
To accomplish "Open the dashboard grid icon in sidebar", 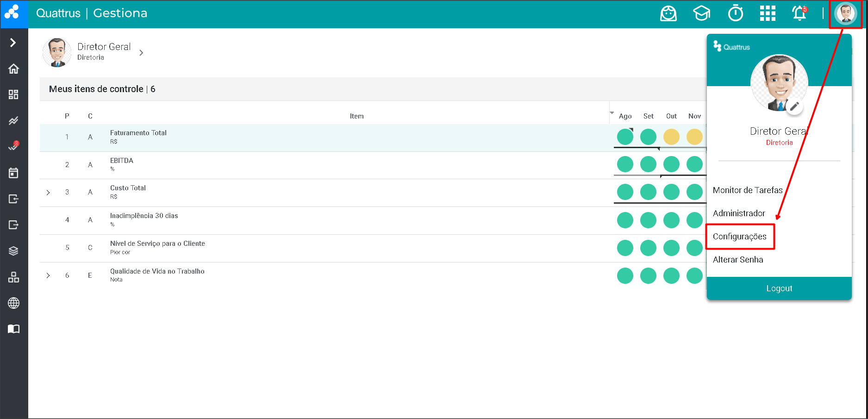I will (13, 94).
